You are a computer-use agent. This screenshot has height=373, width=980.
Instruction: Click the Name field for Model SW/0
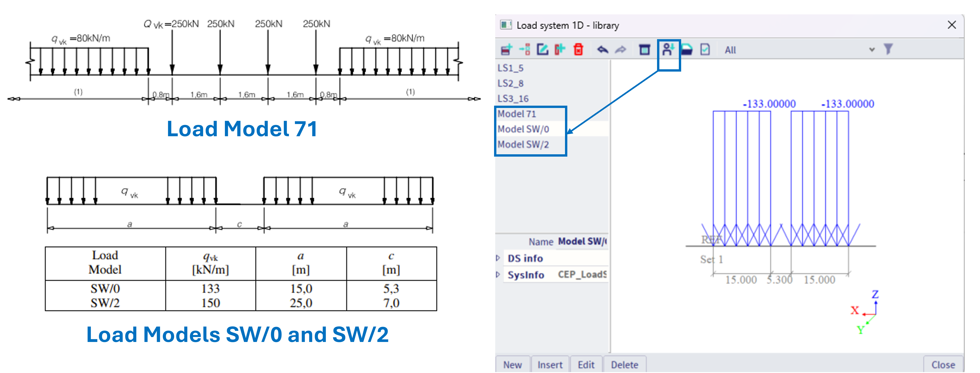tap(582, 241)
